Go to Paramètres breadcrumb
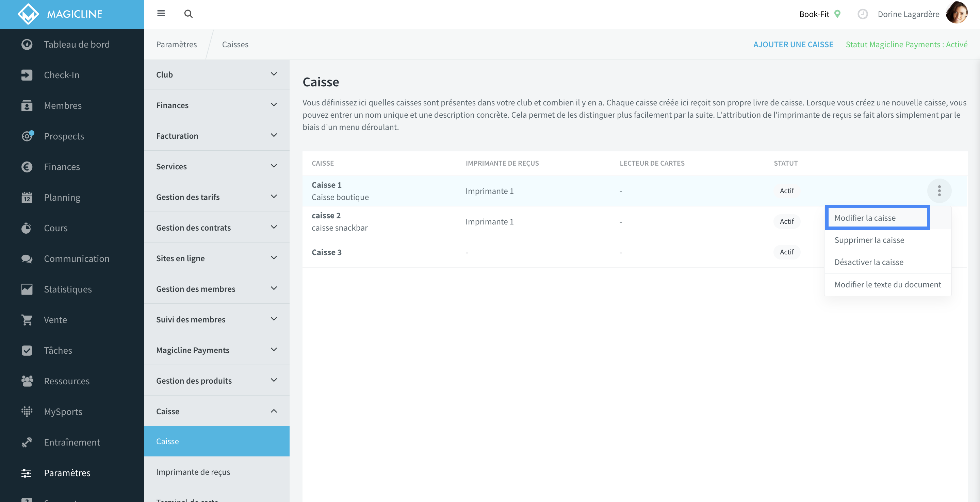 click(x=177, y=45)
